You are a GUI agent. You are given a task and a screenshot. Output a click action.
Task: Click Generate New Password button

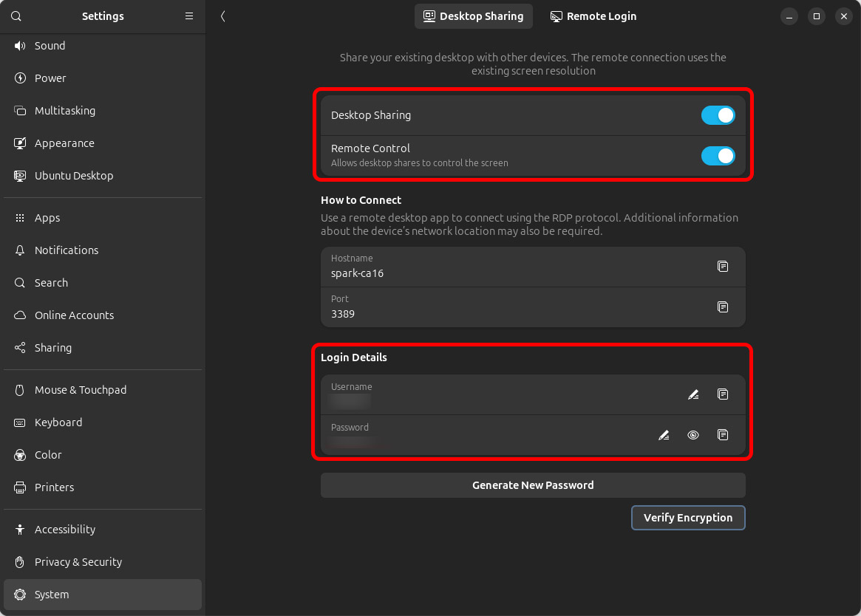tap(533, 485)
